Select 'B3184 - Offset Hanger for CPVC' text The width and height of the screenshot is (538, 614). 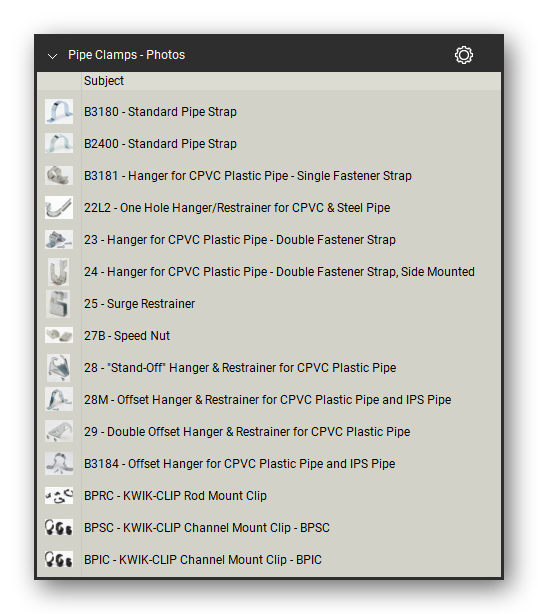tap(240, 464)
